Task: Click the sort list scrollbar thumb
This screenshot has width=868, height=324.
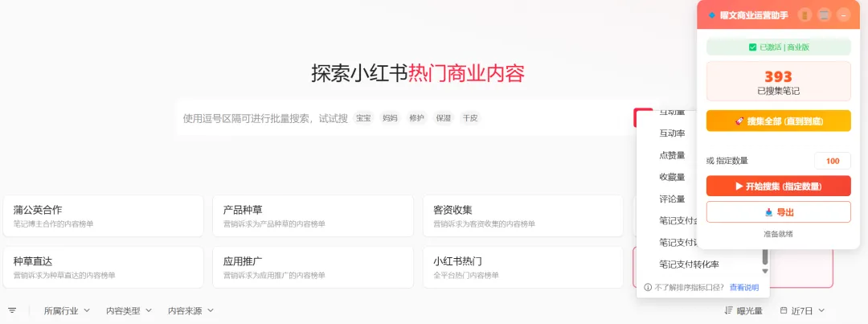Action: pos(765,257)
